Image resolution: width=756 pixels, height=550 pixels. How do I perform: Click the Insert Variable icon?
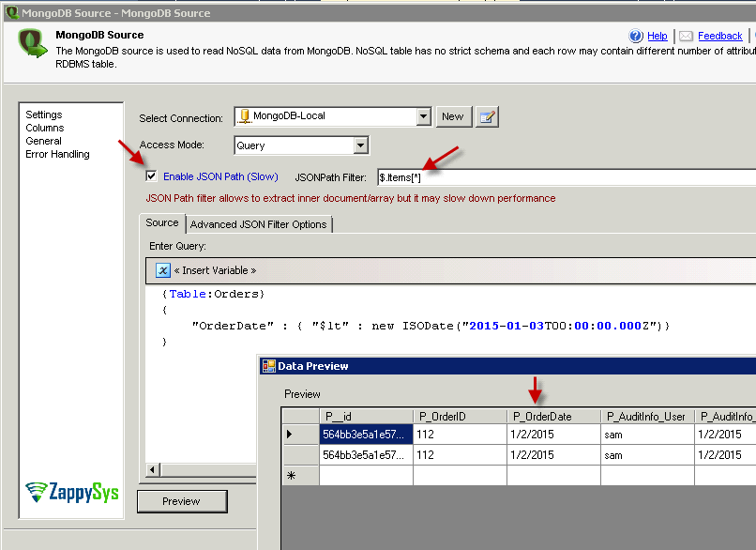tap(162, 270)
